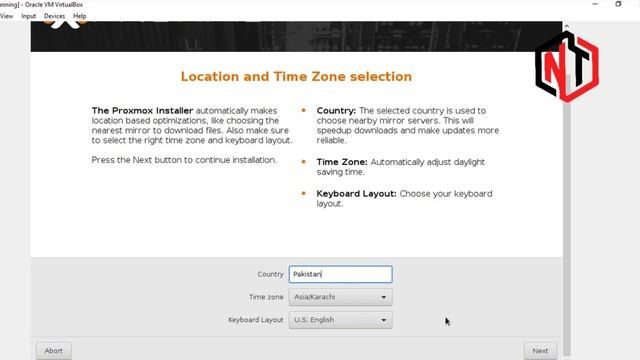Restore the VirtualBox window size
Image resolution: width=640 pixels, height=360 pixels.
point(618,4)
